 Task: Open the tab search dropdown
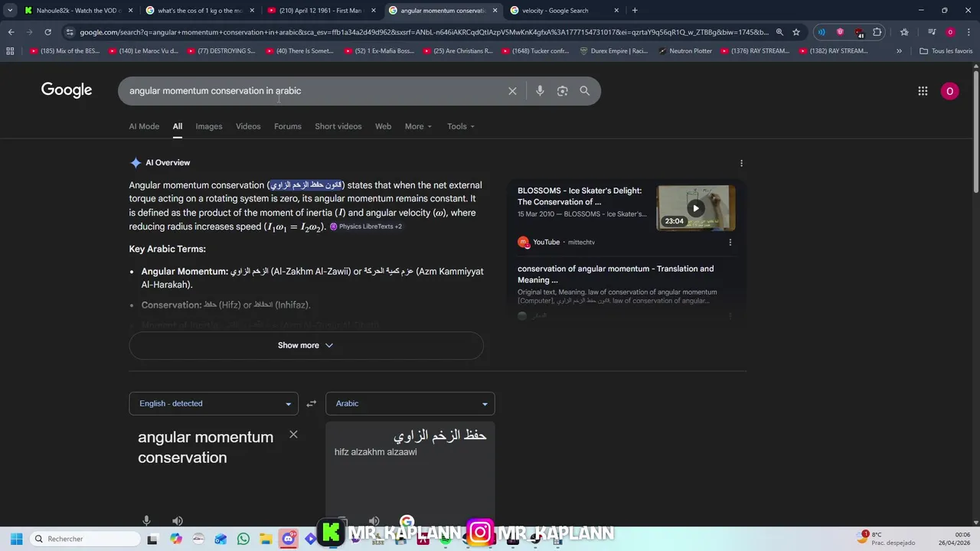[x=10, y=11]
